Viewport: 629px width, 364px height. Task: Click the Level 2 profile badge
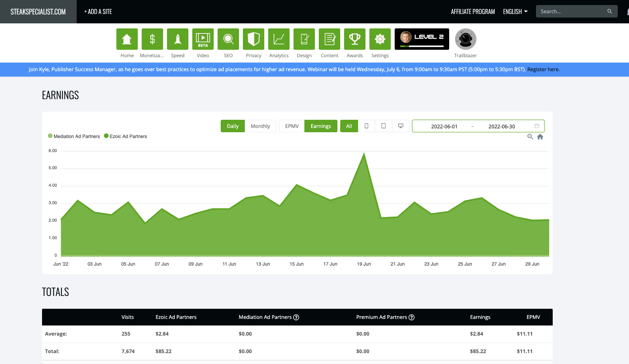point(422,39)
